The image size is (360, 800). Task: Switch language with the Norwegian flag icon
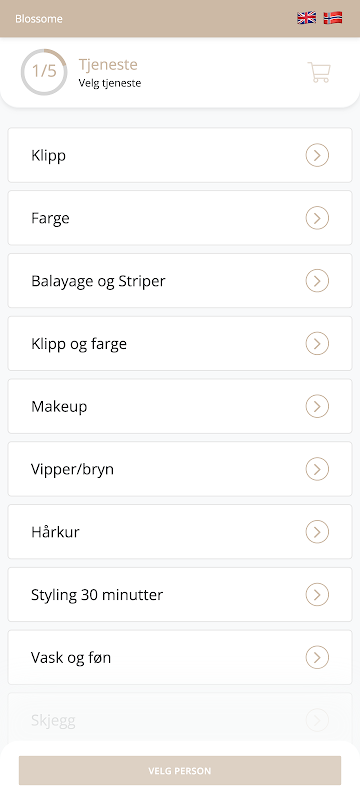(x=333, y=18)
